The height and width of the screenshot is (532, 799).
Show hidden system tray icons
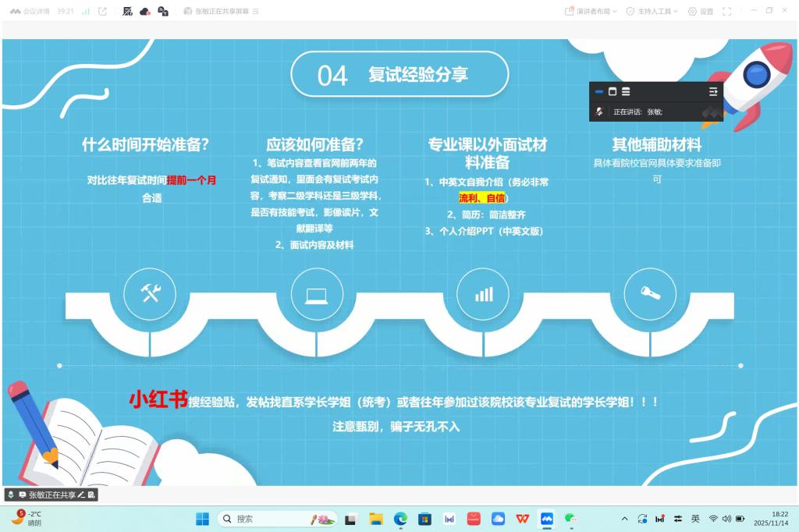pyautogui.click(x=624, y=519)
